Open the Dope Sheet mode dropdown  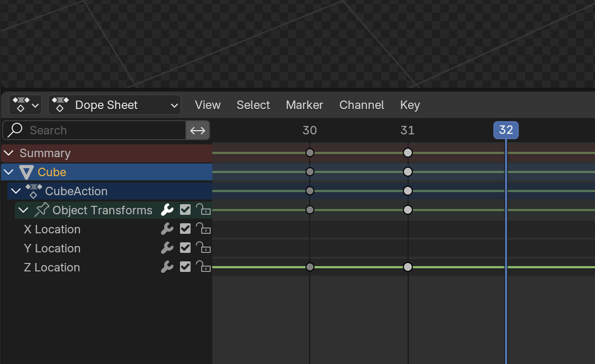click(x=114, y=105)
